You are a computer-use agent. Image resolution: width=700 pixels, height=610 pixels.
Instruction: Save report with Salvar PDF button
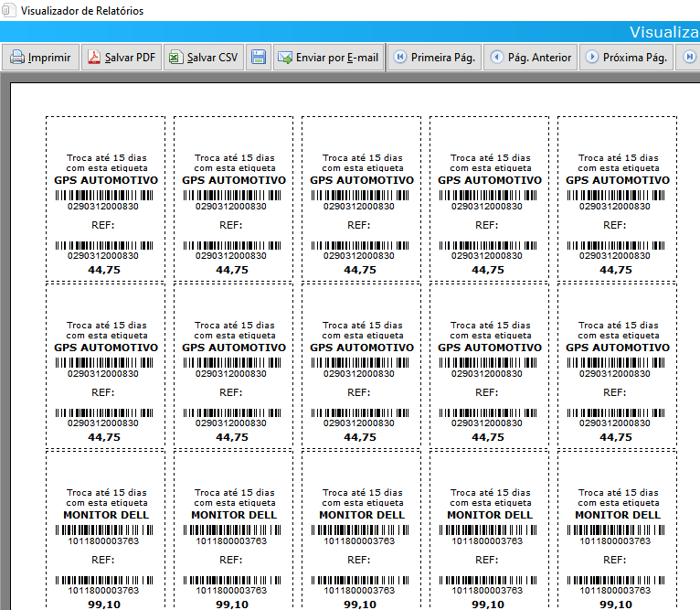(121, 58)
